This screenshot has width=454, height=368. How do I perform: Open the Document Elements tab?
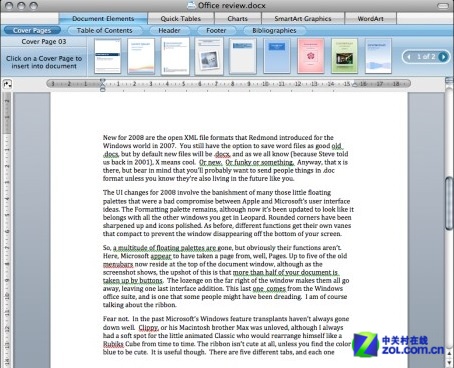coord(103,19)
